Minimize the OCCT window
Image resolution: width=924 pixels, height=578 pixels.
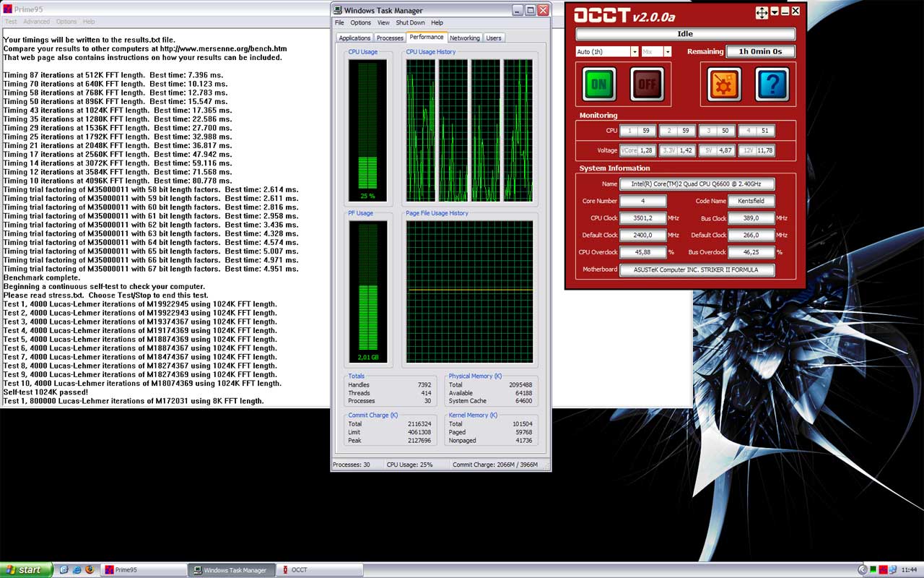point(785,11)
